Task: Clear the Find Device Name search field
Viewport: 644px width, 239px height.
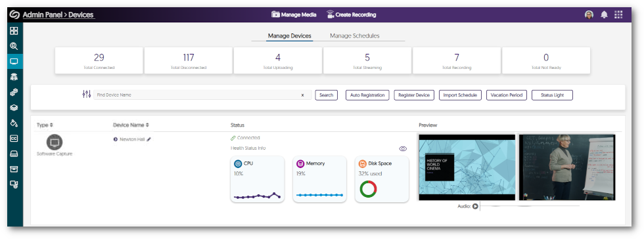Action: pos(303,95)
